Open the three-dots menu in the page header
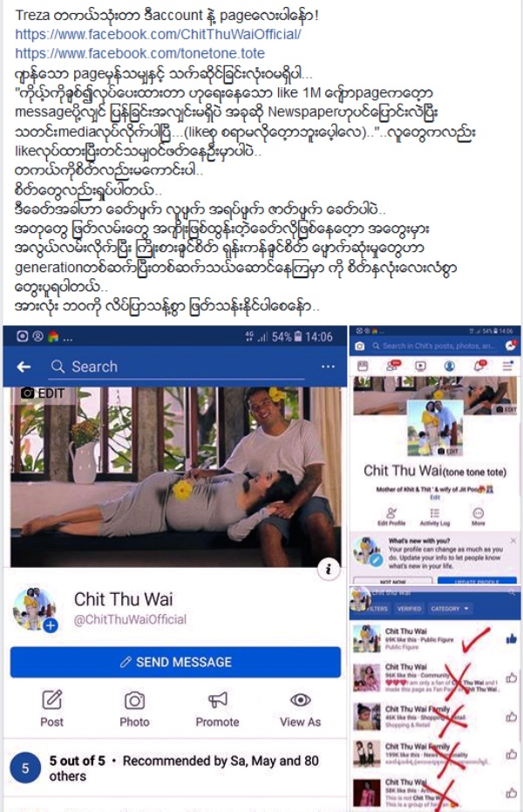 328,366
